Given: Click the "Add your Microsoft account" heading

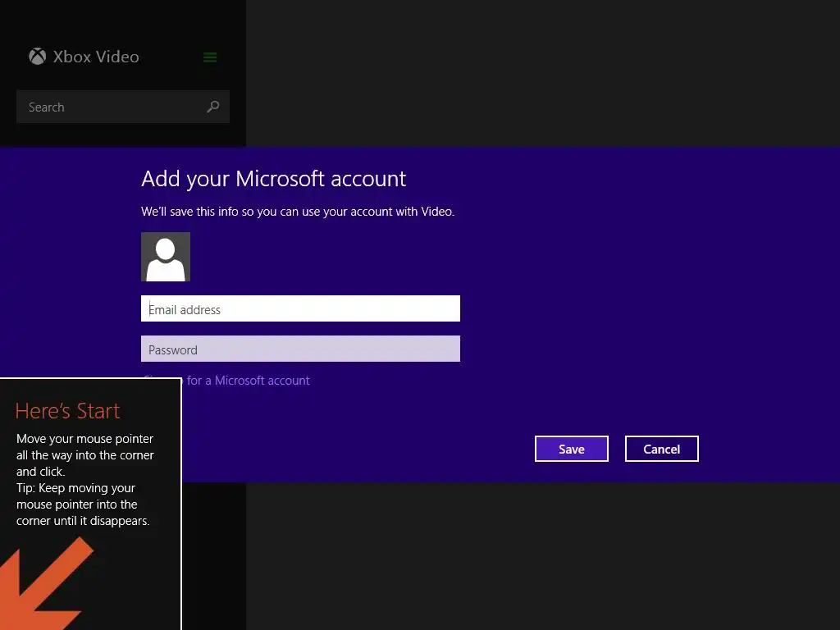Looking at the screenshot, I should [x=274, y=179].
